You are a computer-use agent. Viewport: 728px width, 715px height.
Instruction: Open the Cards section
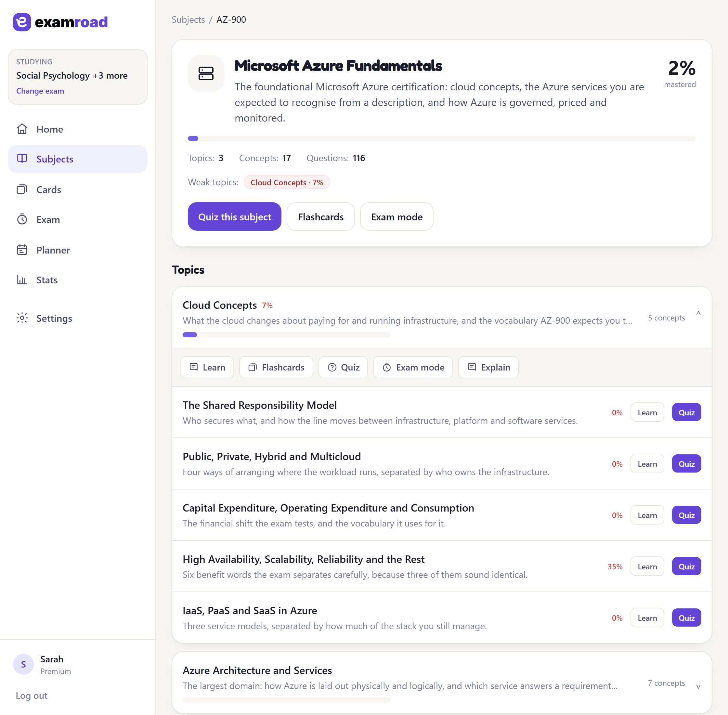78,189
